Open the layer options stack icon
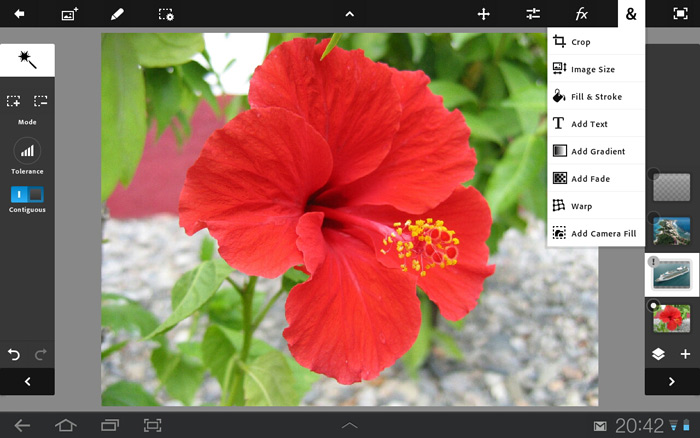 pos(658,354)
